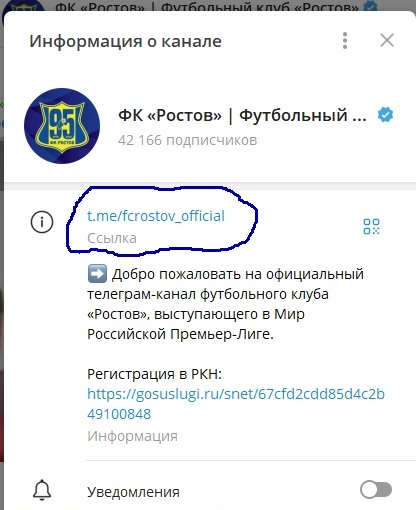Open the t.me/fcrostov_official link
This screenshot has height=510, width=416.
(x=156, y=216)
